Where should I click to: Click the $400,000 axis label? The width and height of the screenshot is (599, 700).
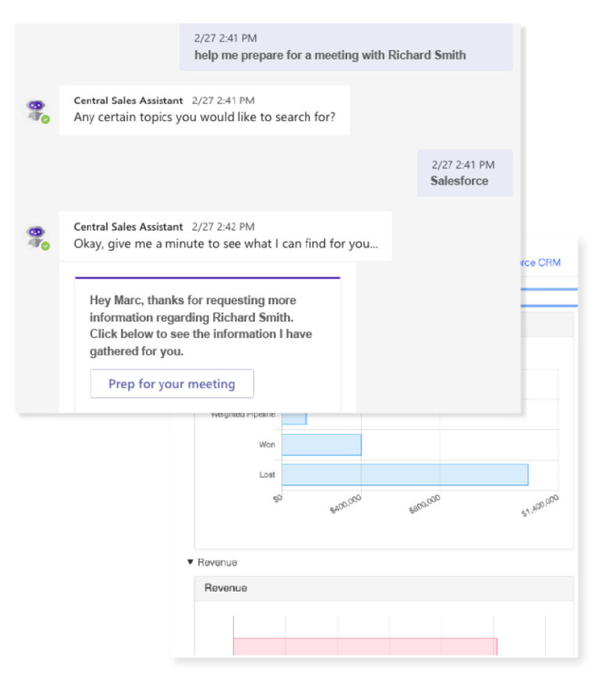point(346,506)
